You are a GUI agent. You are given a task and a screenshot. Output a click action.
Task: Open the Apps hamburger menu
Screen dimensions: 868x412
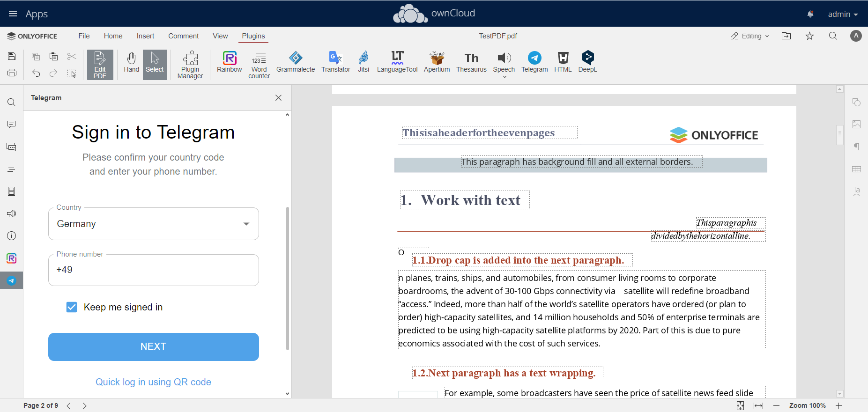click(x=13, y=14)
